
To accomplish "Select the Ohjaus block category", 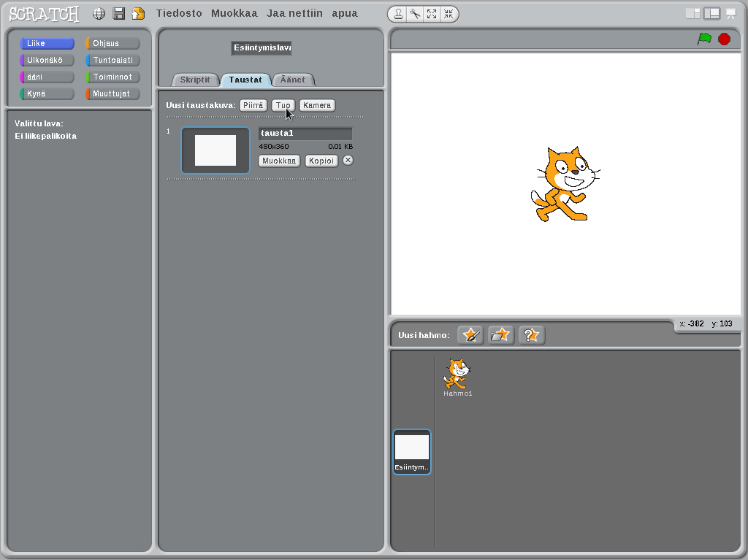I will click(x=112, y=43).
